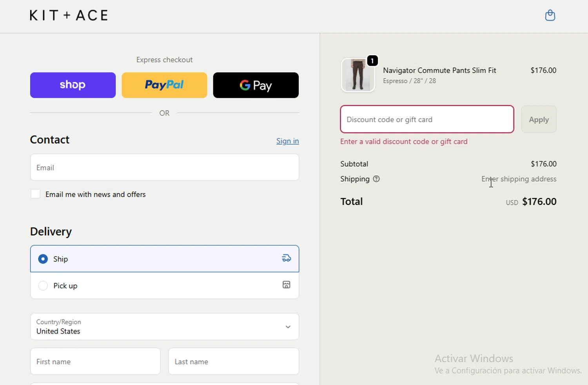Open the shopping bag cart icon
Viewport: 588px width, 385px height.
pos(550,15)
